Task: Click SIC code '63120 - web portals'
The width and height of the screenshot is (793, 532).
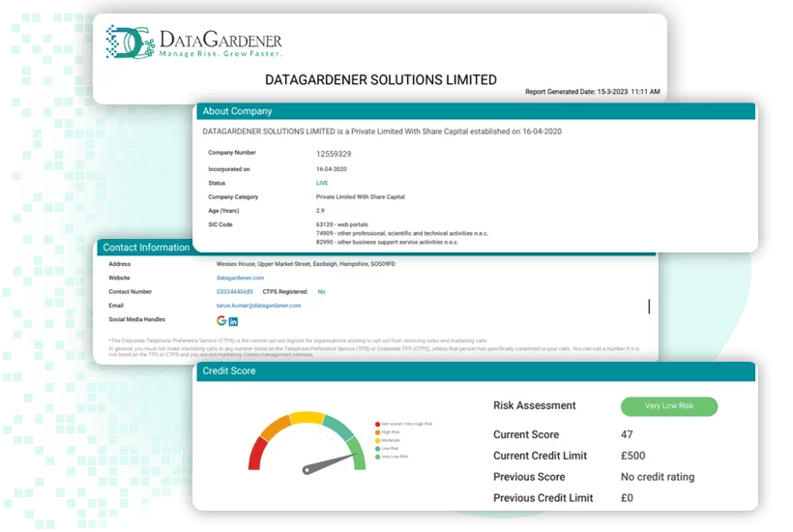Action: [342, 224]
